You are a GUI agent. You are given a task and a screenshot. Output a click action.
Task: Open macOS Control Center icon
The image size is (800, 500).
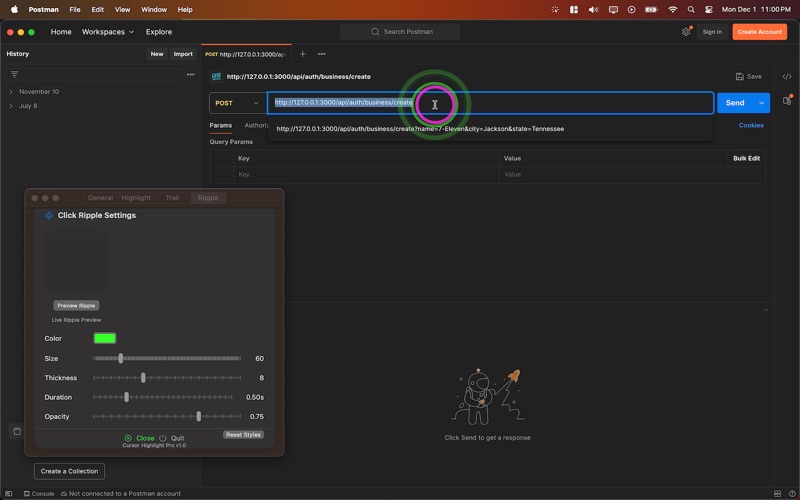(x=709, y=9)
